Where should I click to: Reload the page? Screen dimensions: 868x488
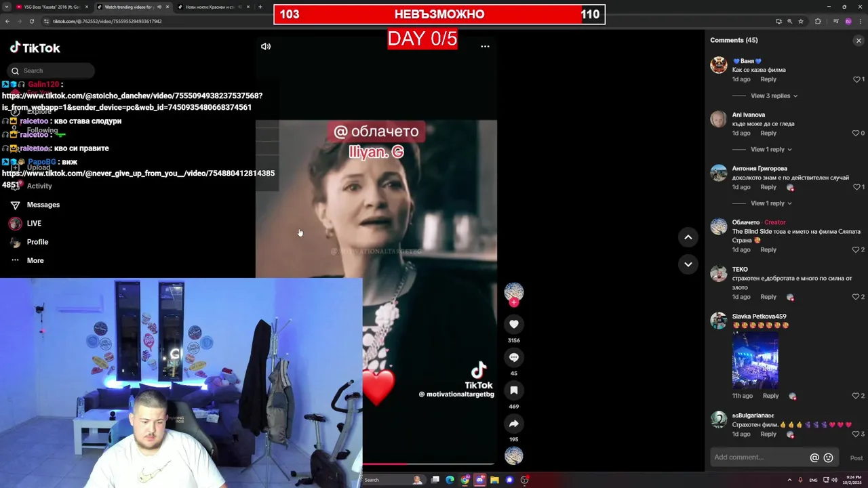tap(32, 21)
